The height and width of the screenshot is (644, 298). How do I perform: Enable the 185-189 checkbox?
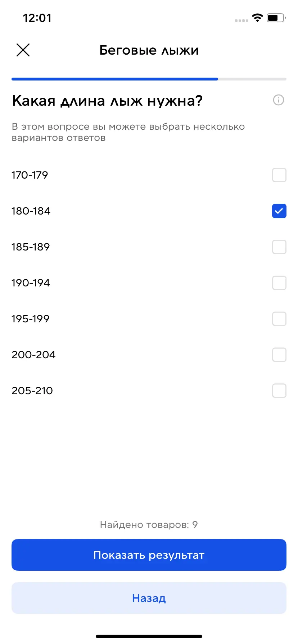point(279,247)
